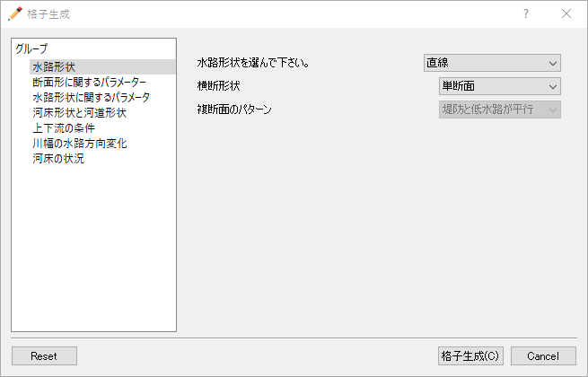Select 水路形状 in the group list

coord(102,66)
